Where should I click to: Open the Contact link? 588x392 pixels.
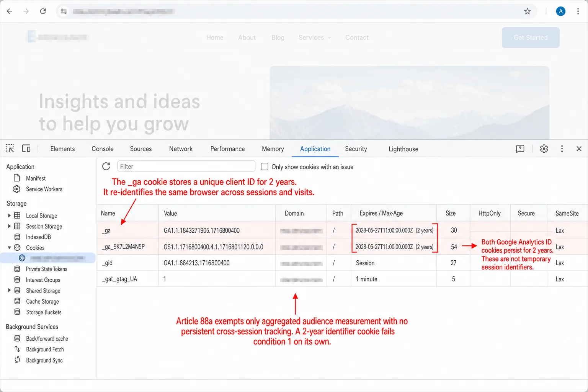(357, 38)
